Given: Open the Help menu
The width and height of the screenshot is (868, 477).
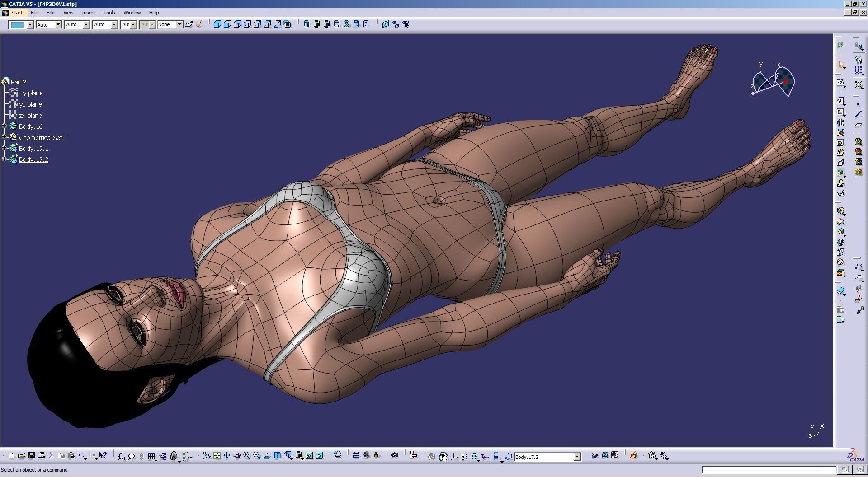Looking at the screenshot, I should point(154,13).
